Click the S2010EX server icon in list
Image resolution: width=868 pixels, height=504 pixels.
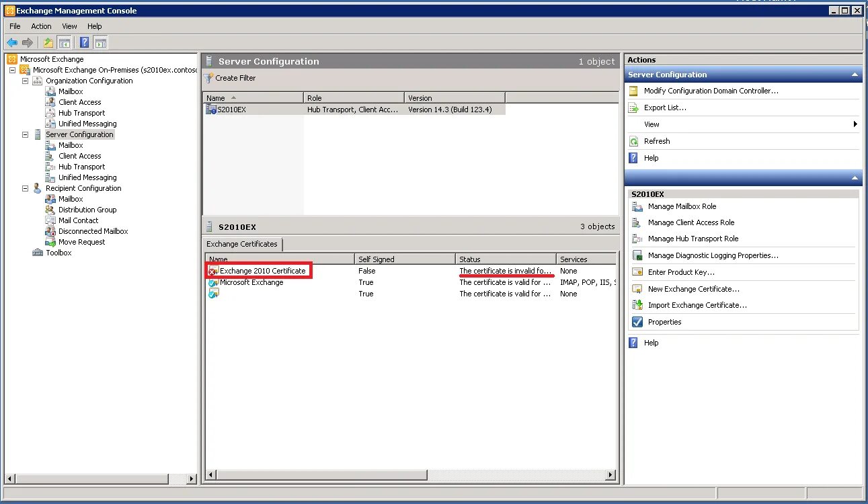coord(211,109)
